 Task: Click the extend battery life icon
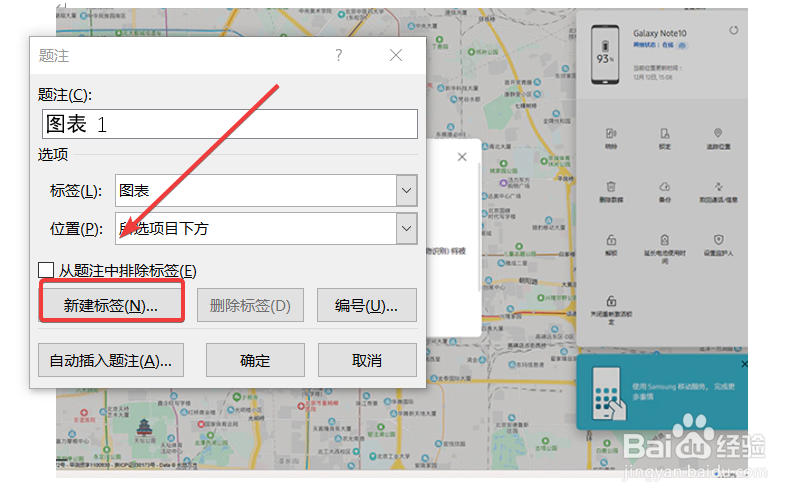(x=664, y=240)
